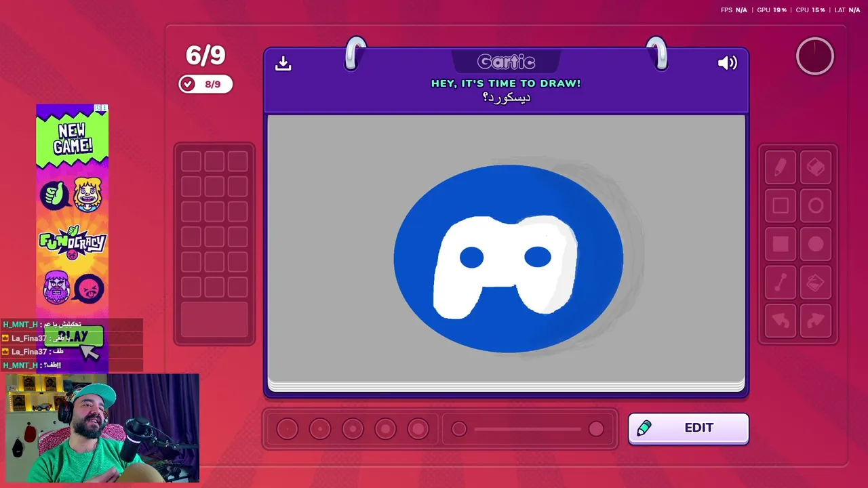This screenshot has width=868, height=488.
Task: Select the paint bucket fill tool
Action: 816,283
